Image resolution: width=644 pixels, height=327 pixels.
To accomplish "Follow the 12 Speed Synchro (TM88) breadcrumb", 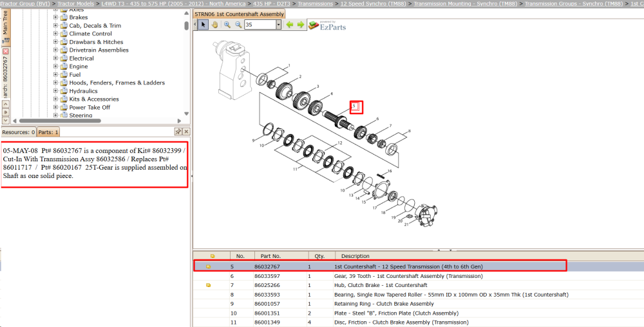I will click(x=373, y=3).
